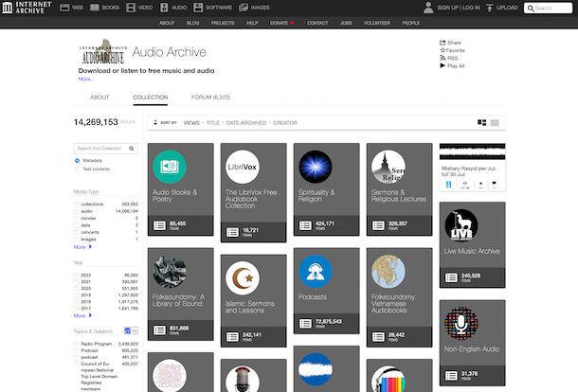Image resolution: width=578 pixels, height=392 pixels.
Task: Open the Images media icon
Action: [244, 8]
